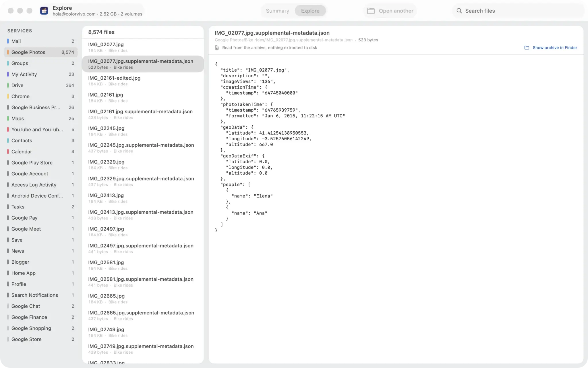This screenshot has width=588, height=368.
Task: Select the Drive service
Action: pos(41,85)
